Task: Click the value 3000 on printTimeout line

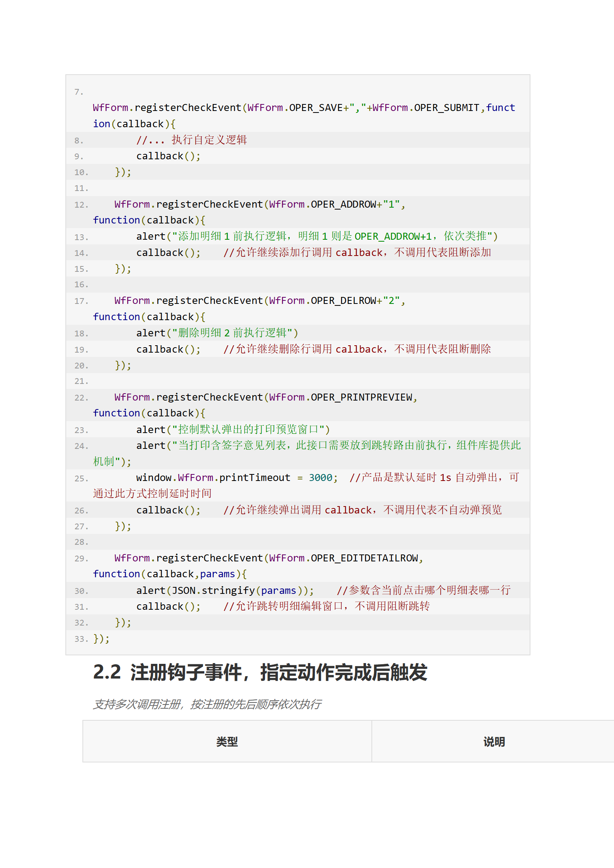Action: tap(320, 478)
